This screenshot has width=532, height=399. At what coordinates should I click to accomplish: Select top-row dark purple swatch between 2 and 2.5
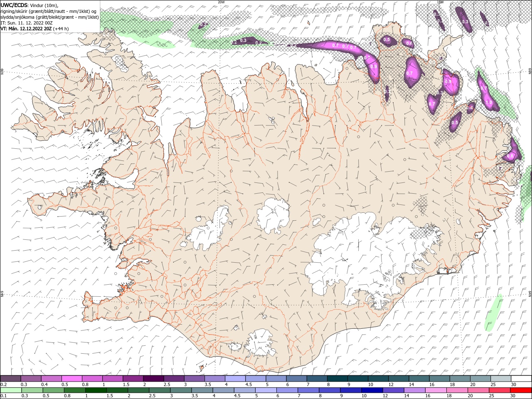[x=154, y=379]
